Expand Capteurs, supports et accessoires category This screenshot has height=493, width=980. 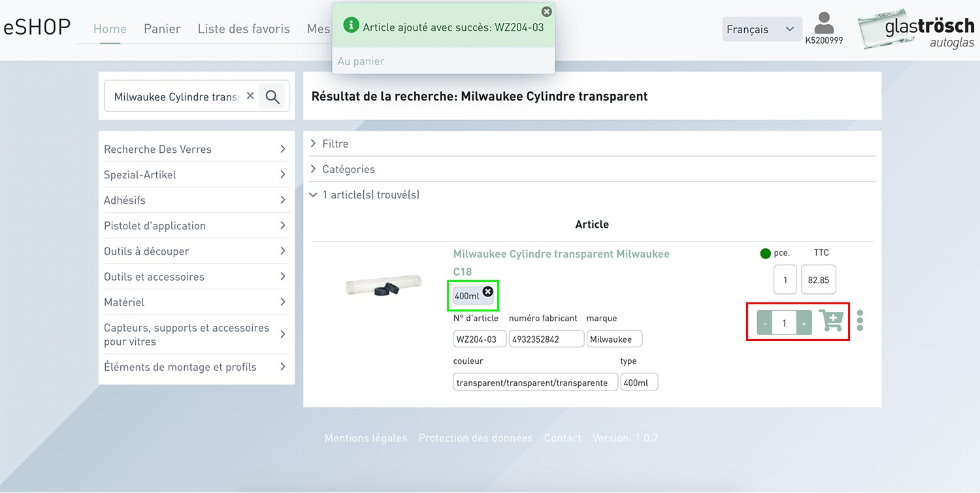(196, 334)
